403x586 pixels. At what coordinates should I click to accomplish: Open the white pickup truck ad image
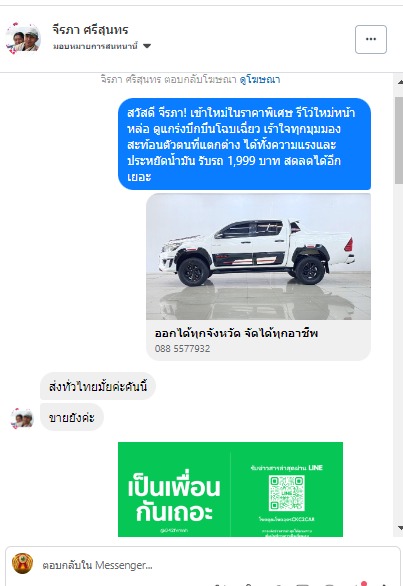(x=258, y=256)
